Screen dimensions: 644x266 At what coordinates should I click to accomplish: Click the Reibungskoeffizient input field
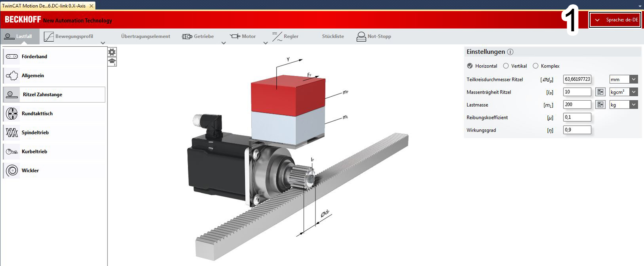point(577,117)
